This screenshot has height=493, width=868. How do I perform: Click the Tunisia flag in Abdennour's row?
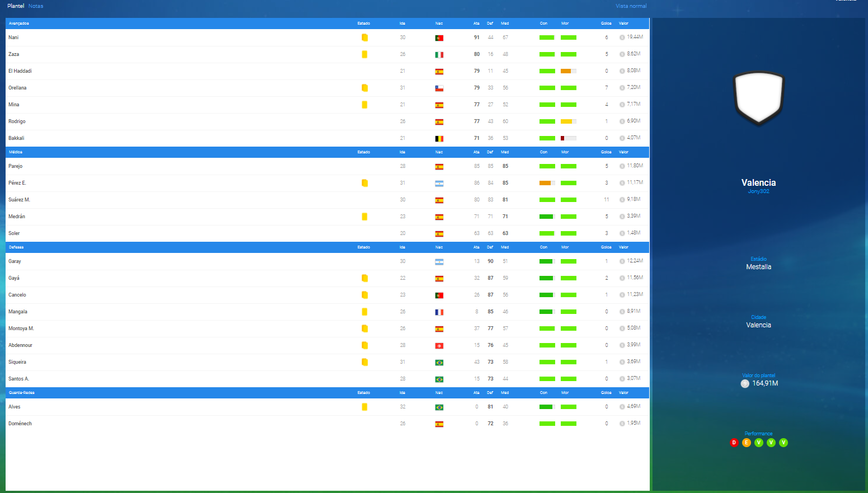coord(439,346)
